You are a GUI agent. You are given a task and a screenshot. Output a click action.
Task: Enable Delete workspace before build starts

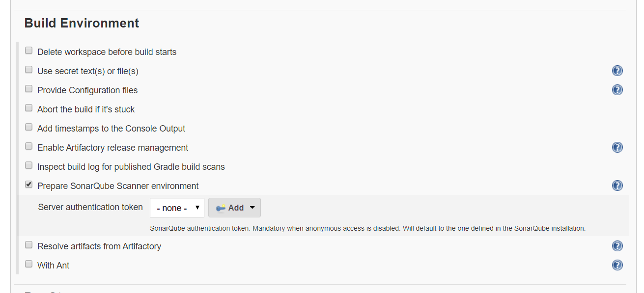click(x=29, y=51)
